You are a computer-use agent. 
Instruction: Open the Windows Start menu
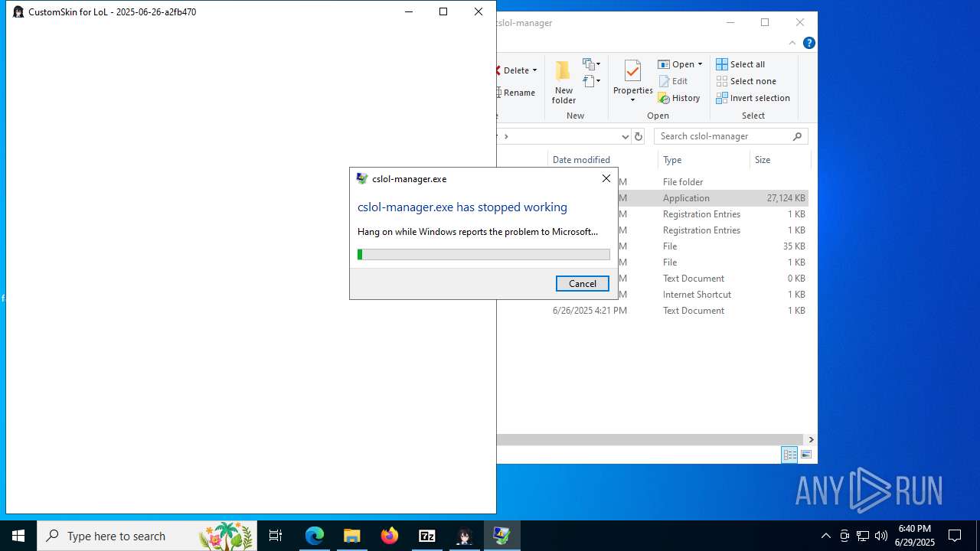[x=18, y=536]
